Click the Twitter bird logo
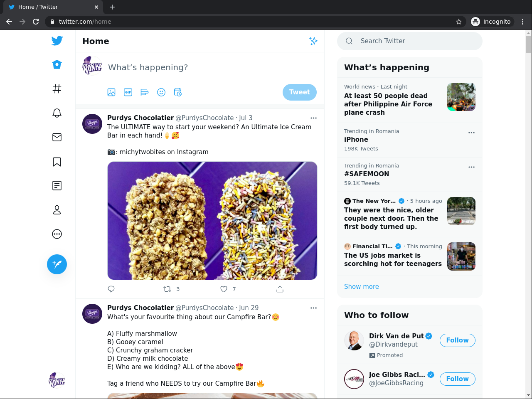The width and height of the screenshot is (532, 399). coord(57,40)
